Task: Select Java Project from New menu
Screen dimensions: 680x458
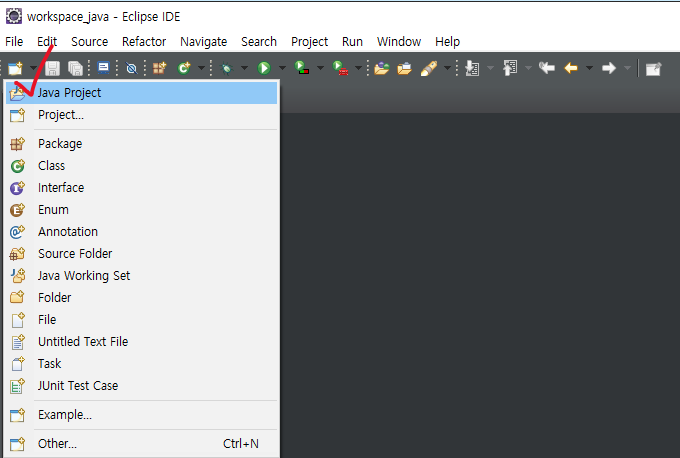Action: coord(141,93)
